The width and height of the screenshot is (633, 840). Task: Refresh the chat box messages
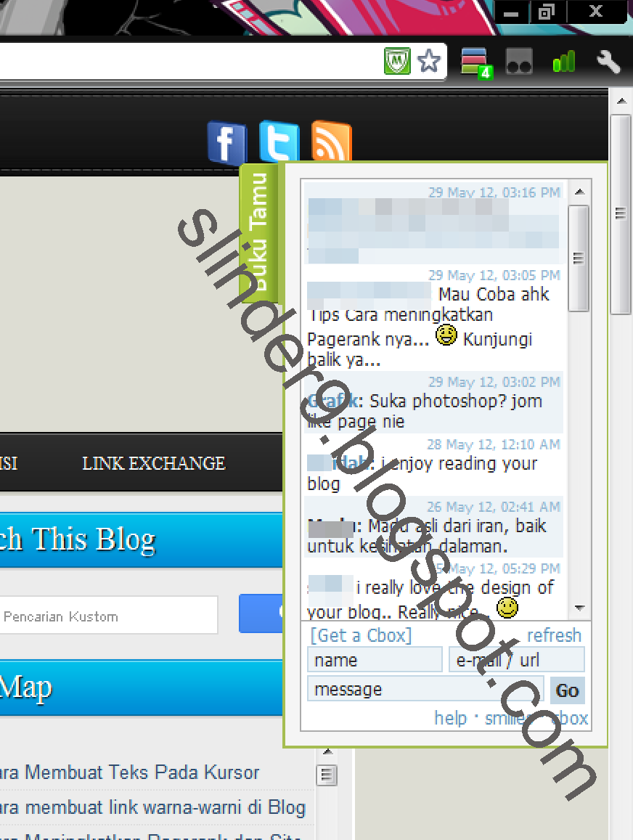[554, 635]
